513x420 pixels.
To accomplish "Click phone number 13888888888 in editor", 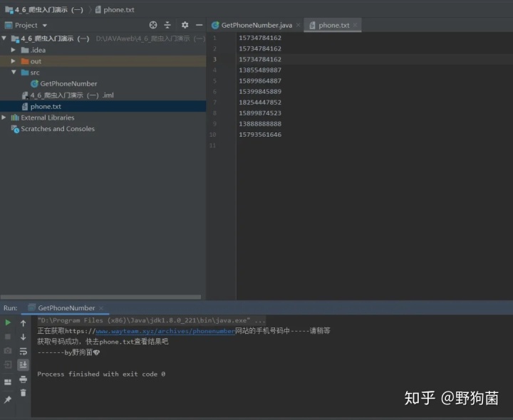I will (x=260, y=124).
